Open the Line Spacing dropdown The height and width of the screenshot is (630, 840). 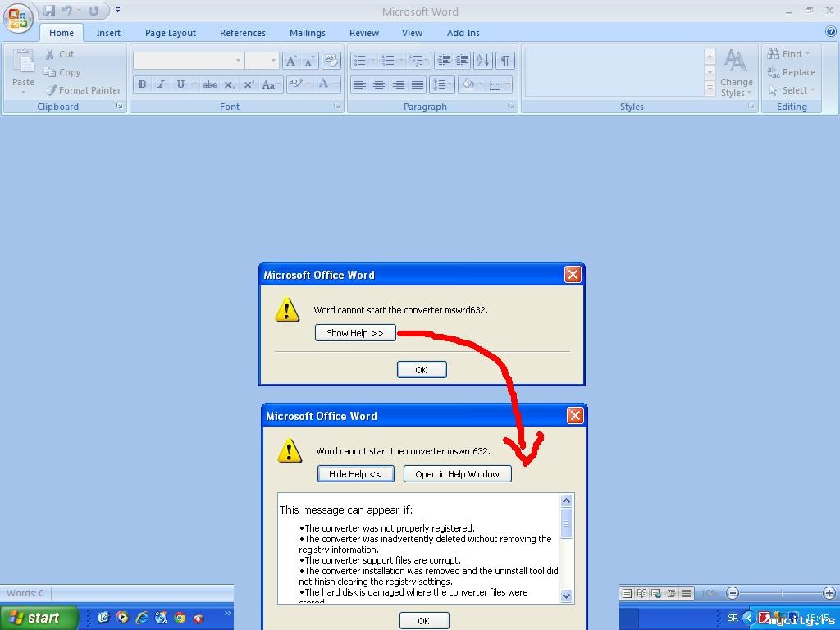tap(442, 84)
